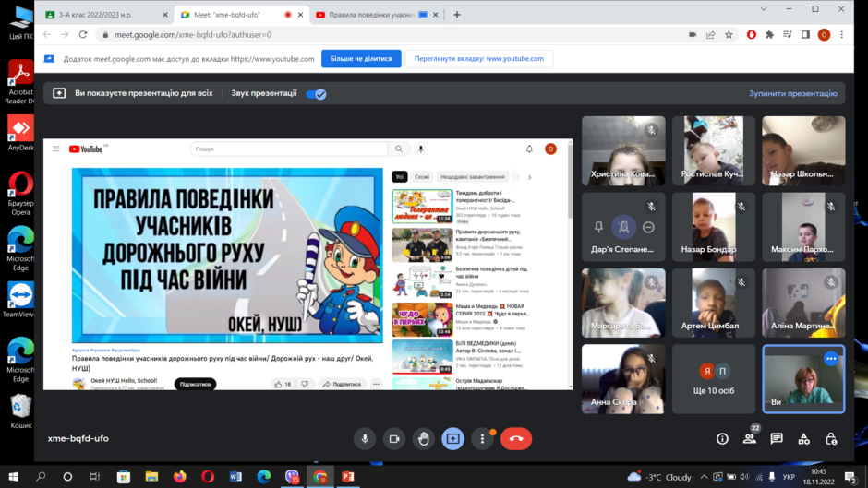Open Microsoft Store from the taskbar
The image size is (868, 488).
point(124,476)
